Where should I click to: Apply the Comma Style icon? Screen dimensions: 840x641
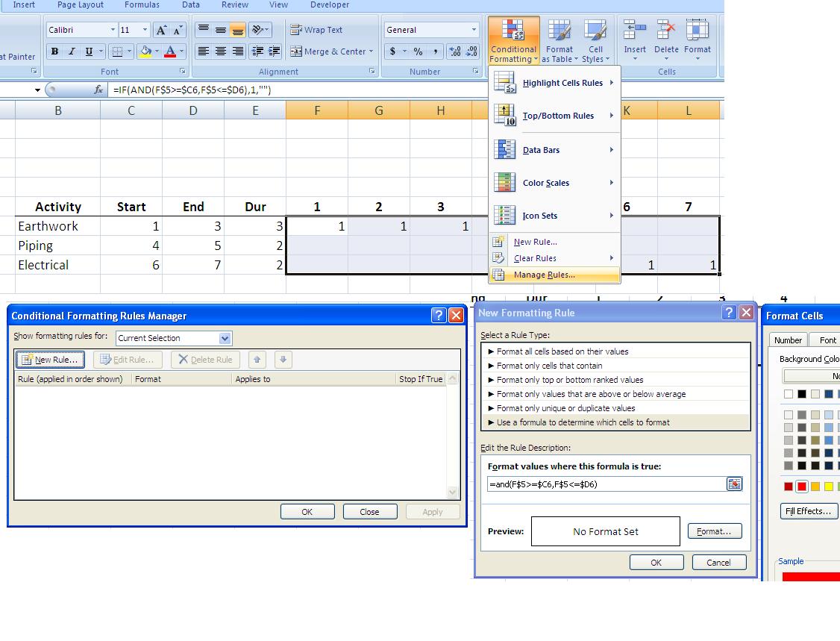coord(436,51)
